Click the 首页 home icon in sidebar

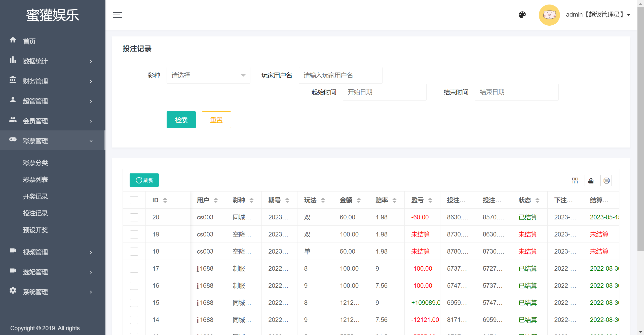click(13, 40)
